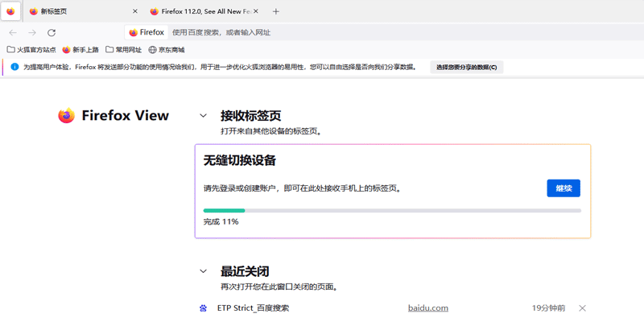
Task: Collapse the 接收标签页 section
Action: (204, 116)
